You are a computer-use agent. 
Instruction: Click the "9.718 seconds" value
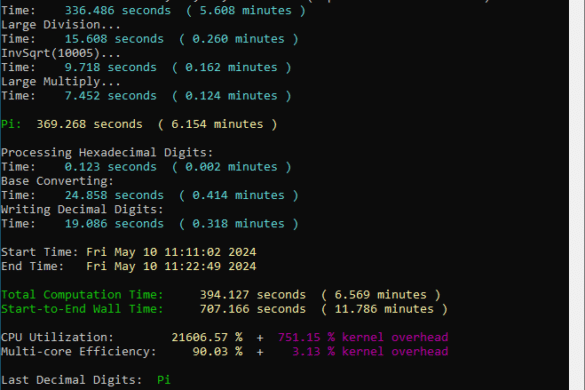pos(110,67)
